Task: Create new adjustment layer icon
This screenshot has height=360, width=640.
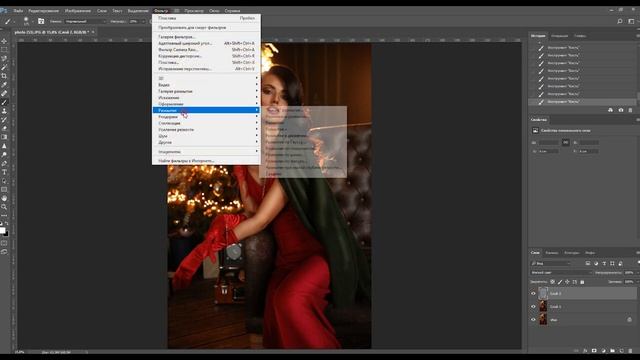Action: (603, 351)
